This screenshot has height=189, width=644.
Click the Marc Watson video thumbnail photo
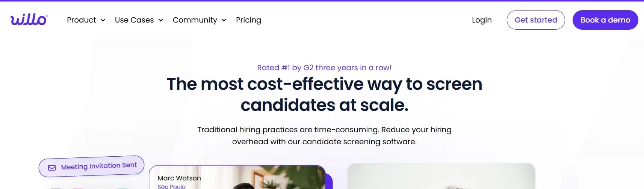[x=271, y=178]
